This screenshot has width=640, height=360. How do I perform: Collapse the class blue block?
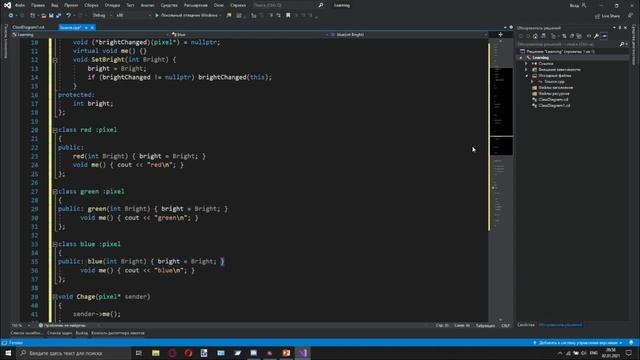click(55, 244)
